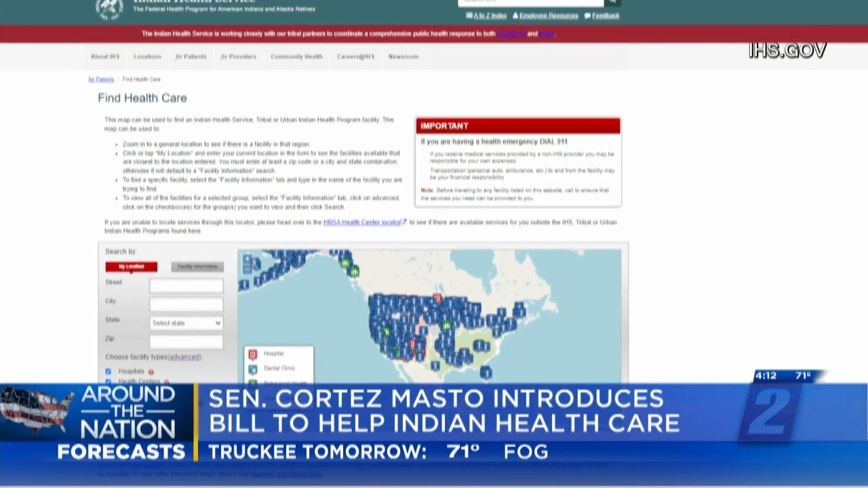This screenshot has height=488, width=868.
Task: Open the for Providers menu
Action: (239, 57)
